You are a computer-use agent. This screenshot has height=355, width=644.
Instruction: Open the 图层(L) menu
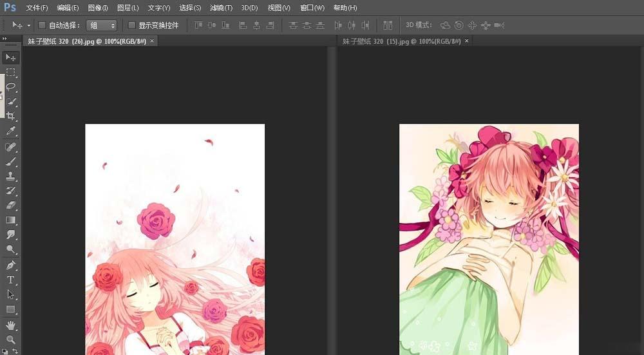128,8
